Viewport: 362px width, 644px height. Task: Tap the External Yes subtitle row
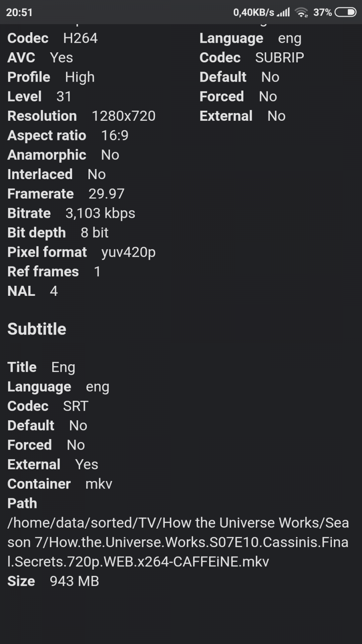coord(53,464)
